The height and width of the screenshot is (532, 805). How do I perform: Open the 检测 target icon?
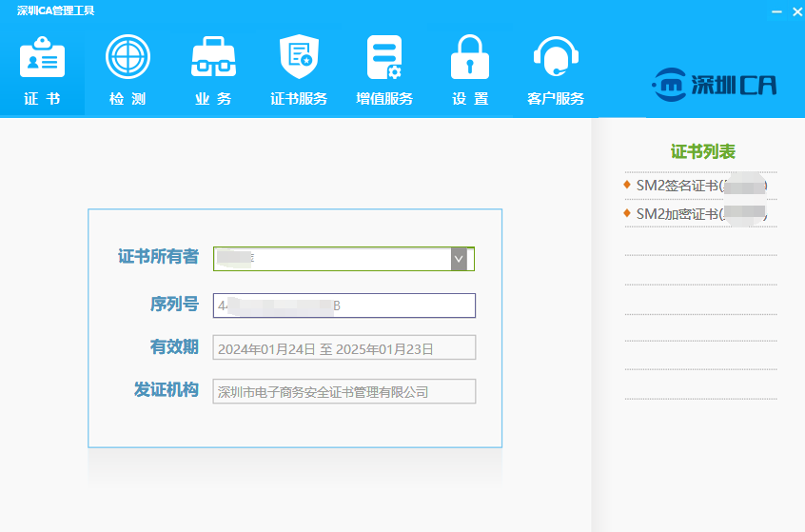(x=128, y=57)
